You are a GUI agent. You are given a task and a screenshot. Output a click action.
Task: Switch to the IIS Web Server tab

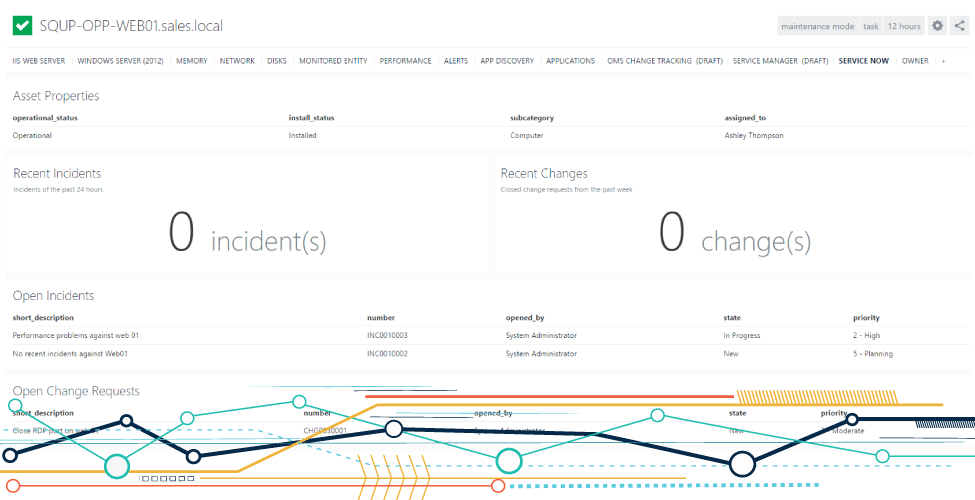pyautogui.click(x=39, y=61)
